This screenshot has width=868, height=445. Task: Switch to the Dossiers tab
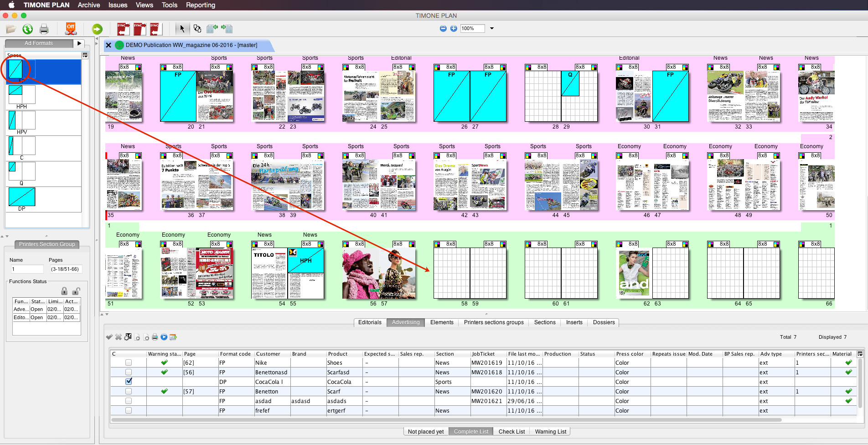point(604,322)
